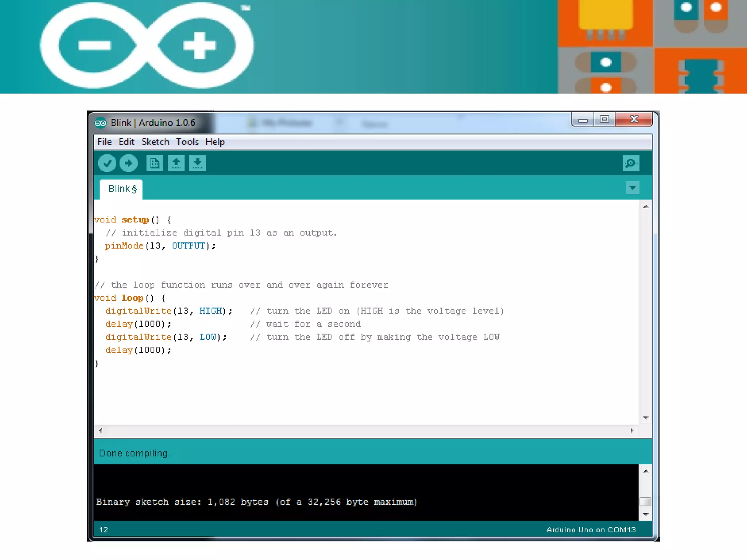Open the Sketch menu
Image resolution: width=747 pixels, height=560 pixels.
click(x=155, y=142)
